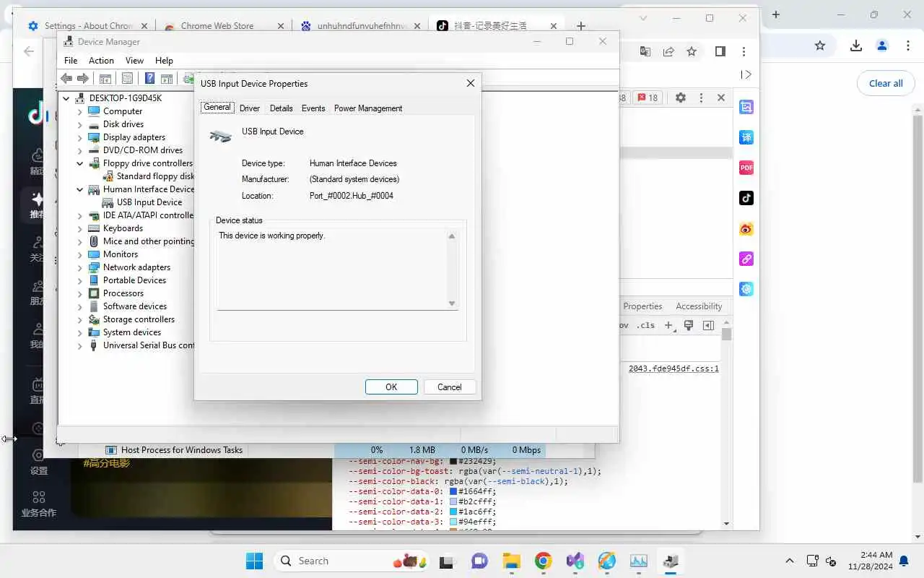Bookmark this tab with the star icon

[692, 51]
